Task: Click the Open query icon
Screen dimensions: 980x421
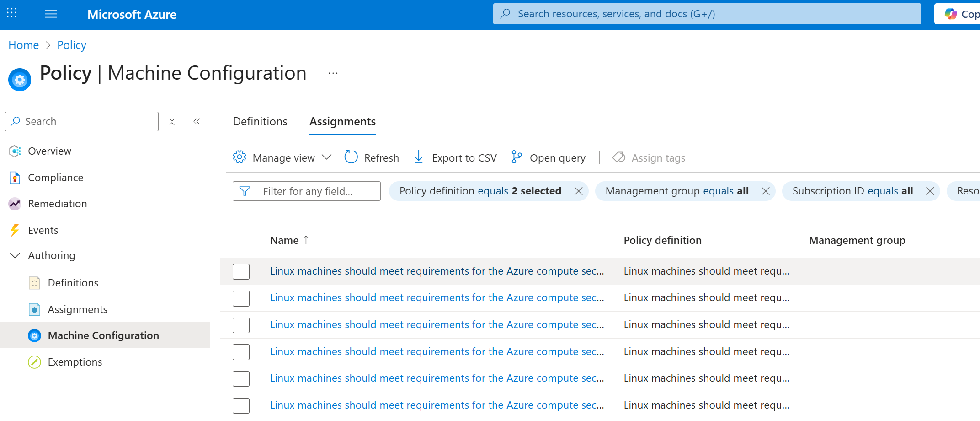Action: tap(517, 157)
